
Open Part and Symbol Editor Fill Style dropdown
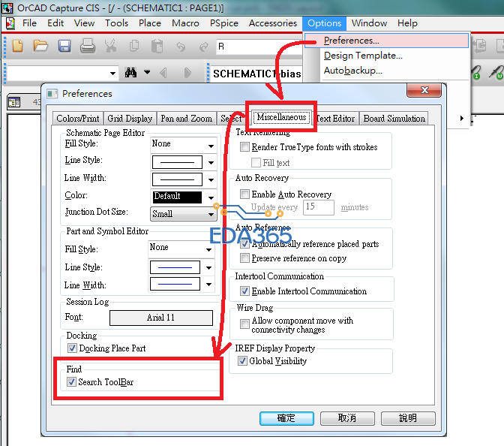click(x=208, y=250)
